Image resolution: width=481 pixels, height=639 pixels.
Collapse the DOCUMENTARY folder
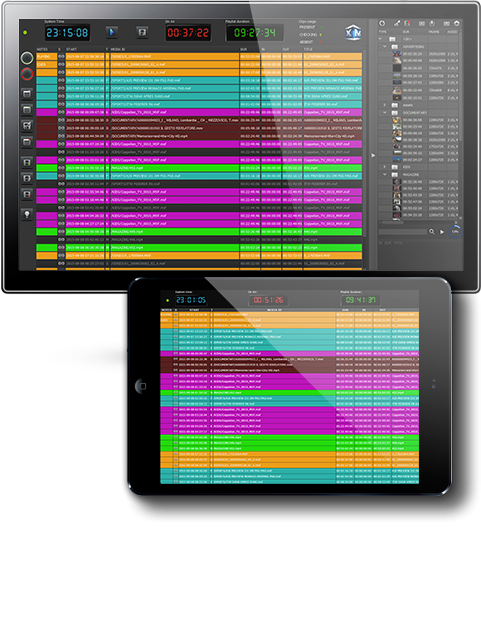pos(384,112)
